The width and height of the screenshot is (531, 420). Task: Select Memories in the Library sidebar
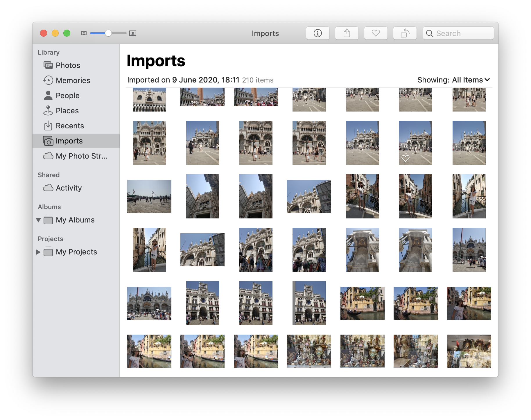(x=73, y=80)
